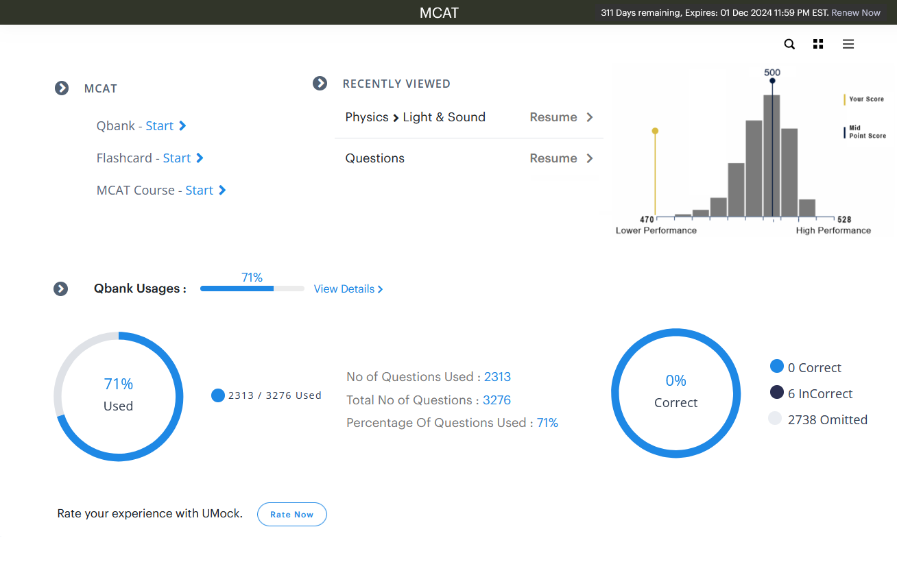Screen dimensions: 897x588
Task: Click chevron beside Physics Light & Sound Resume
Action: (590, 117)
